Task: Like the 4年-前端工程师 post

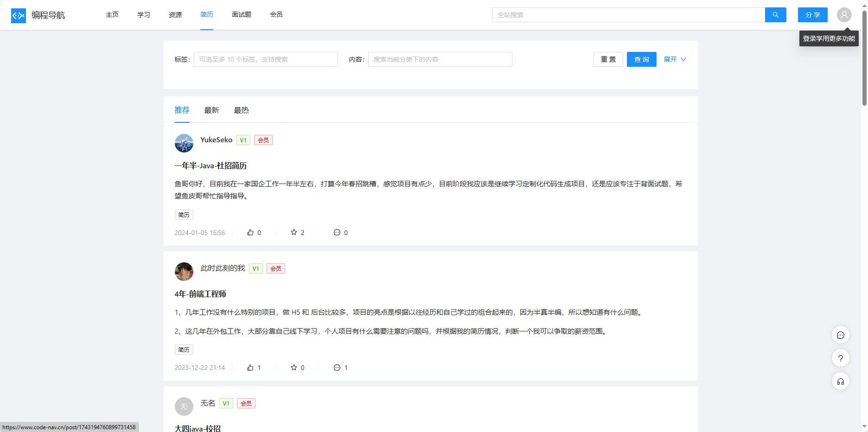Action: click(251, 368)
